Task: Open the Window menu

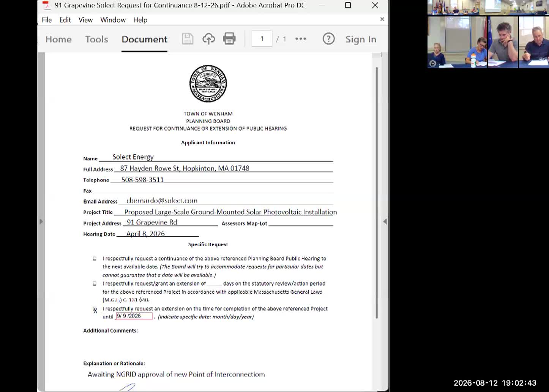Action: click(x=113, y=20)
